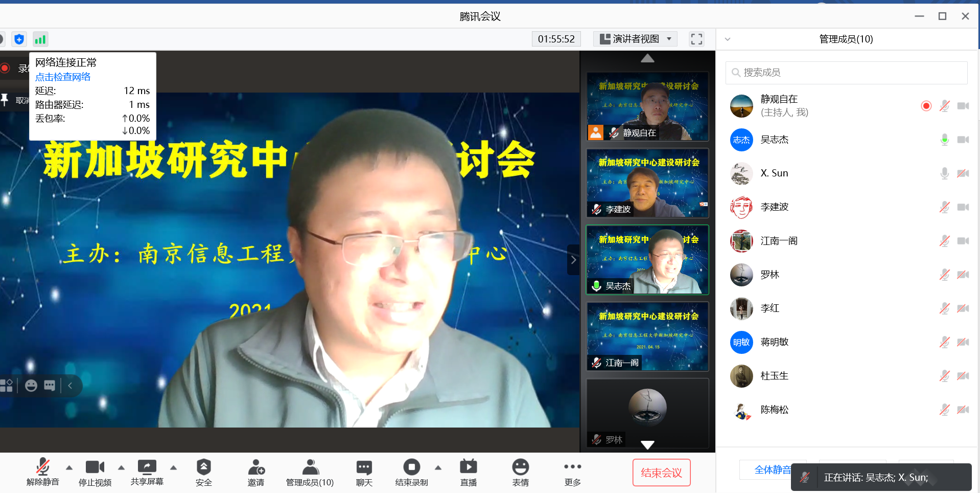Open the Chat panel

pos(364,467)
